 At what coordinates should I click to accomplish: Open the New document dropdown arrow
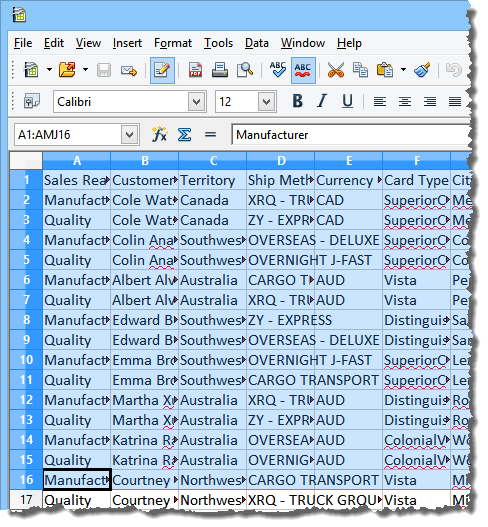(x=49, y=70)
